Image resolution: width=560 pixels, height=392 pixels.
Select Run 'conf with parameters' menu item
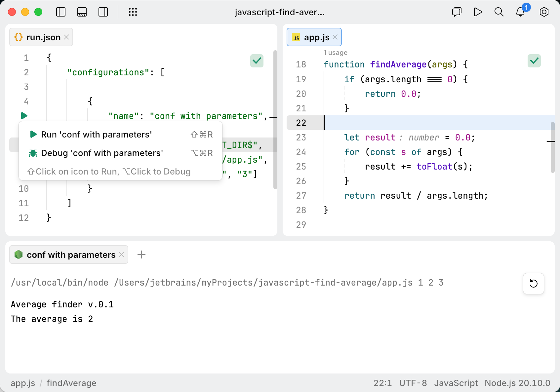click(x=96, y=135)
